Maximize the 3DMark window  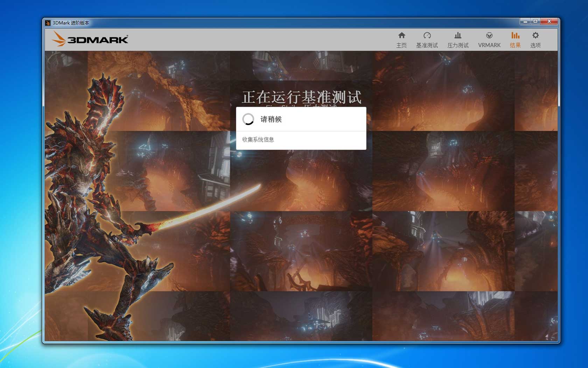tap(535, 21)
